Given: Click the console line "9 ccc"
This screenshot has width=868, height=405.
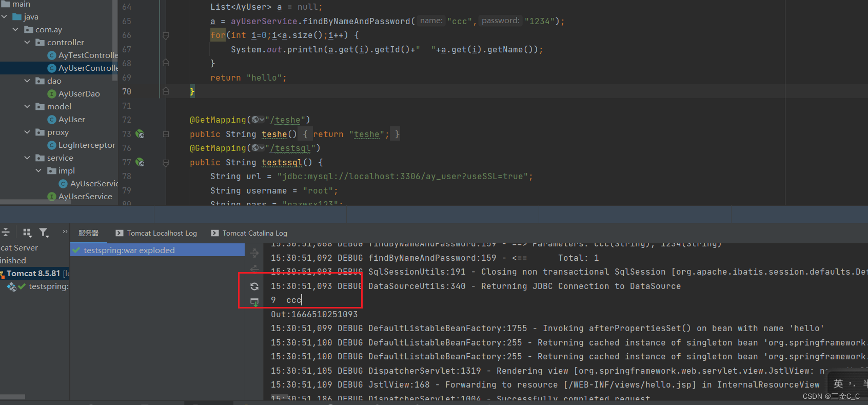Looking at the screenshot, I should coord(286,300).
